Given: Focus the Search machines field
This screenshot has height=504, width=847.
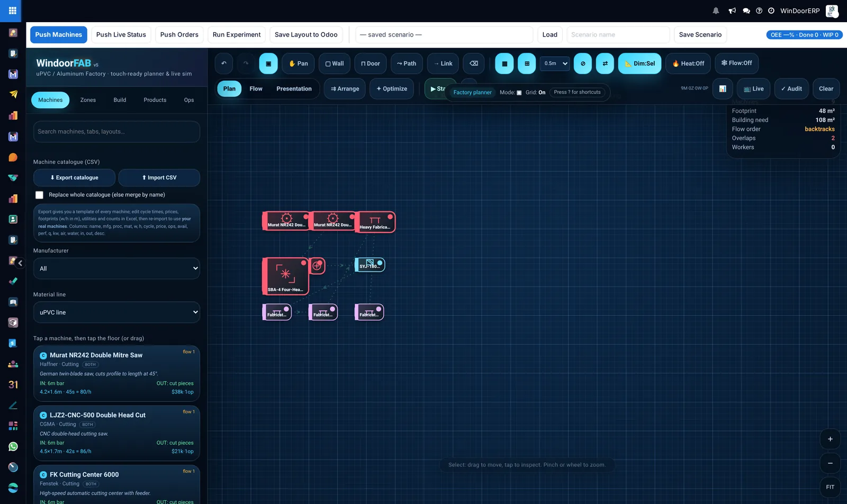Looking at the screenshot, I should pyautogui.click(x=116, y=132).
